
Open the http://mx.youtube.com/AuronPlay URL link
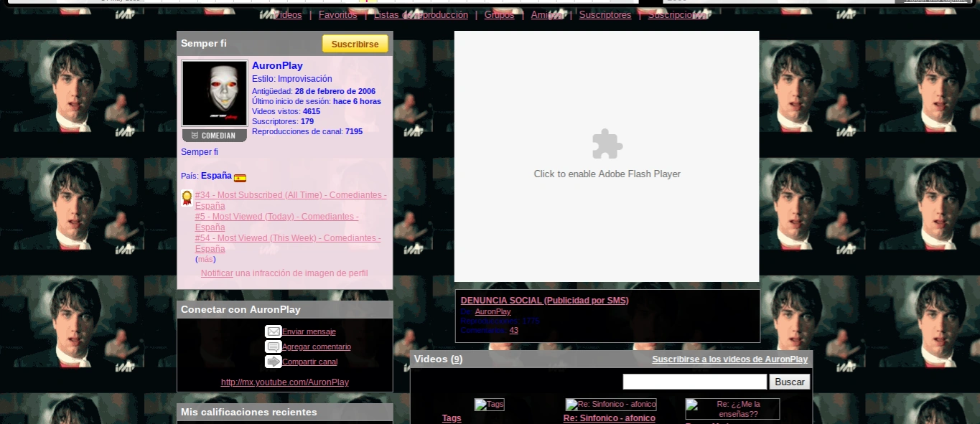pos(285,382)
